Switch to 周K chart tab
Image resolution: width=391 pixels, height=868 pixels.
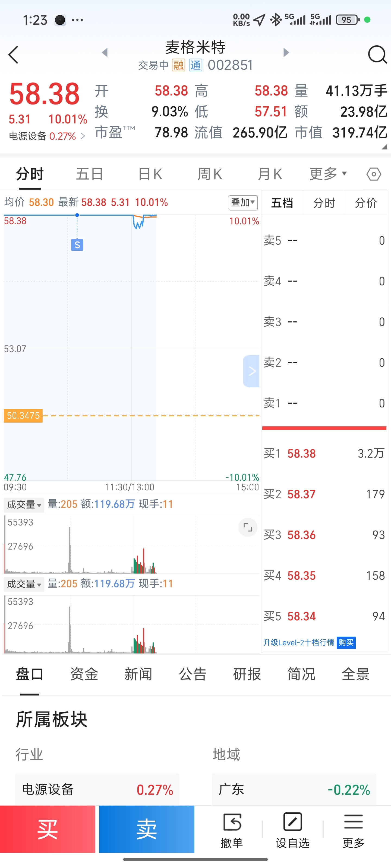pyautogui.click(x=210, y=174)
